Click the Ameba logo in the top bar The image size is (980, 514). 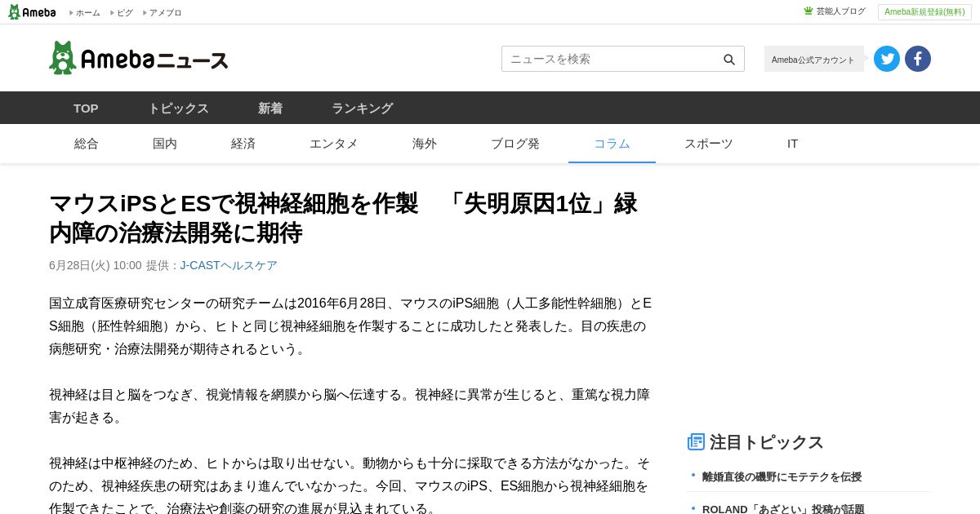point(32,12)
